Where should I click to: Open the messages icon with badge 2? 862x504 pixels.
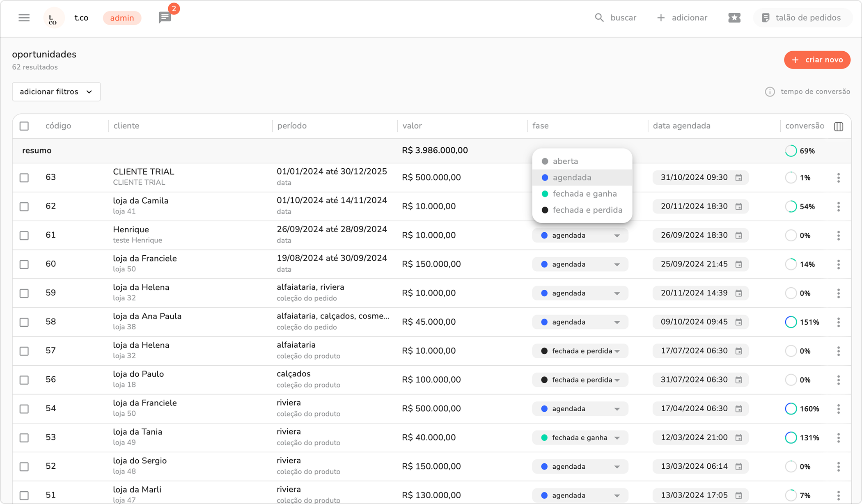click(x=165, y=18)
